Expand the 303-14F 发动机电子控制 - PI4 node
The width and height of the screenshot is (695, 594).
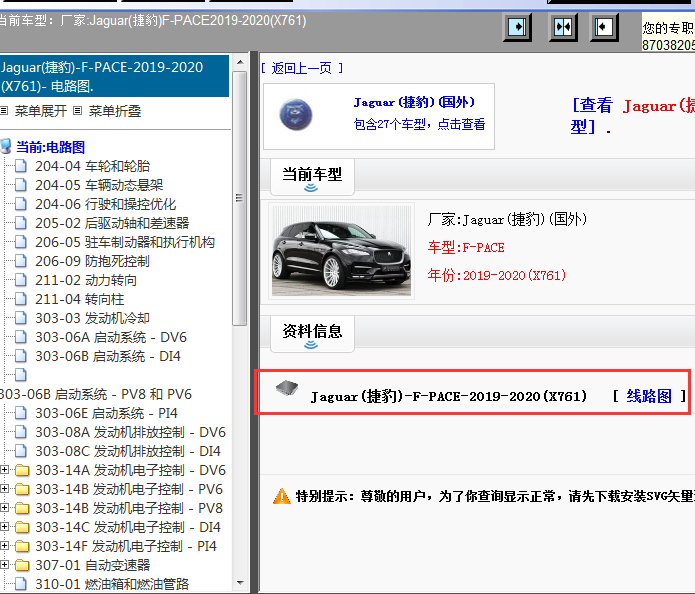point(4,546)
